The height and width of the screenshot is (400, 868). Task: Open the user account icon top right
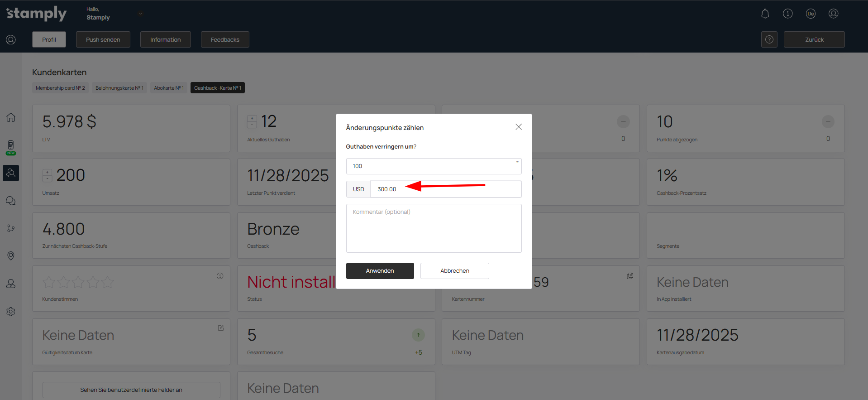833,14
